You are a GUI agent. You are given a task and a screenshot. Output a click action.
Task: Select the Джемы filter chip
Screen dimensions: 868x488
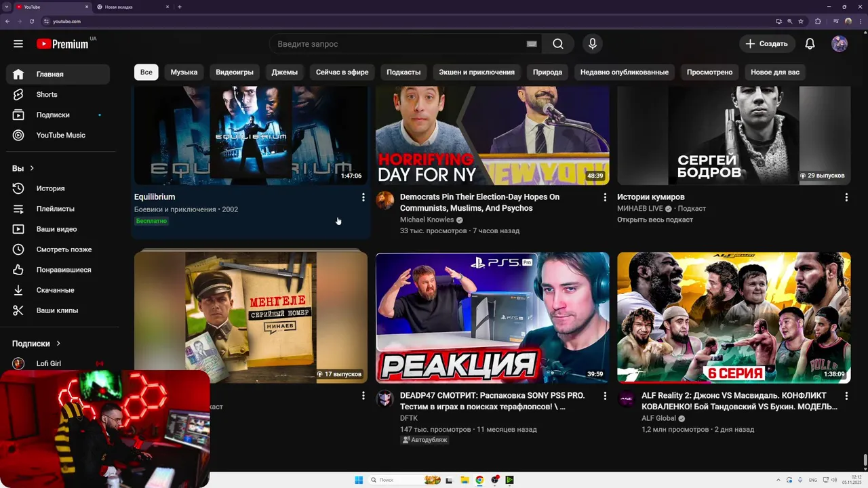coord(285,73)
